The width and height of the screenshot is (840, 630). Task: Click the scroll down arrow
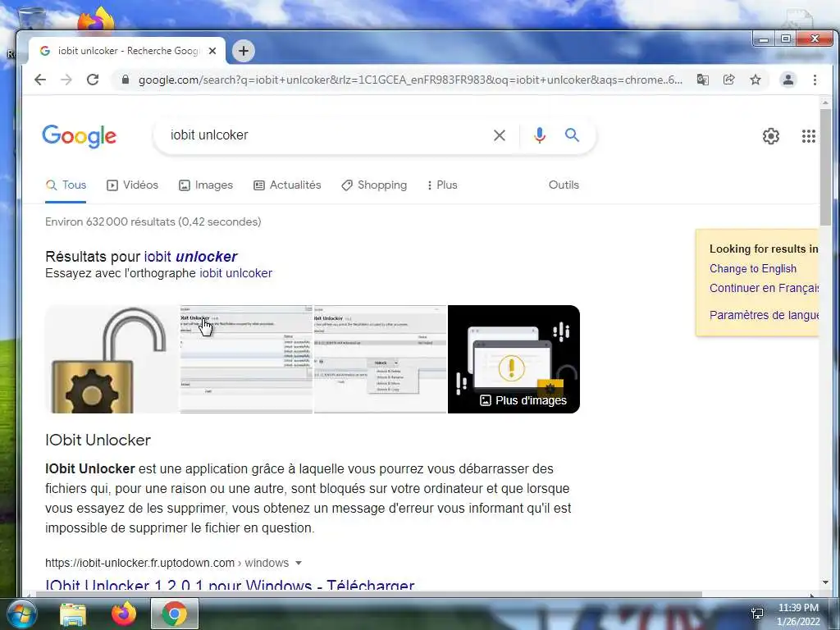tap(825, 582)
